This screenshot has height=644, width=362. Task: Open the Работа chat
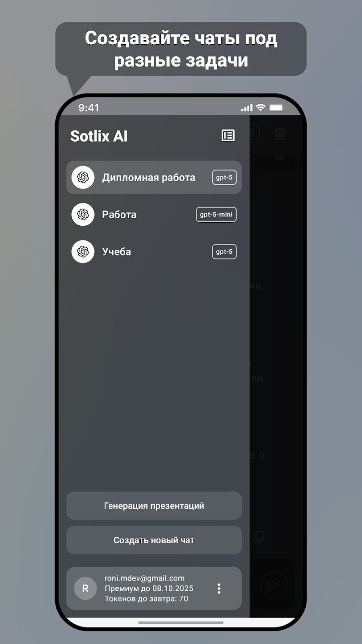coord(154,215)
